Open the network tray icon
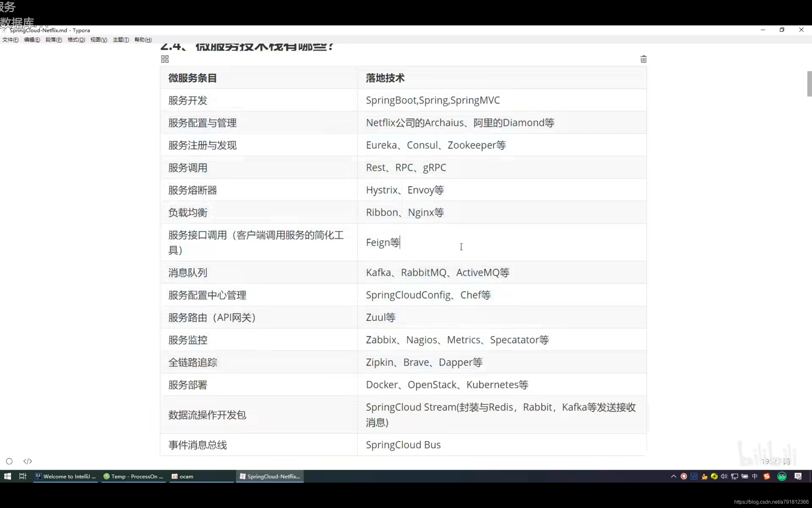The height and width of the screenshot is (508, 812). [735, 476]
